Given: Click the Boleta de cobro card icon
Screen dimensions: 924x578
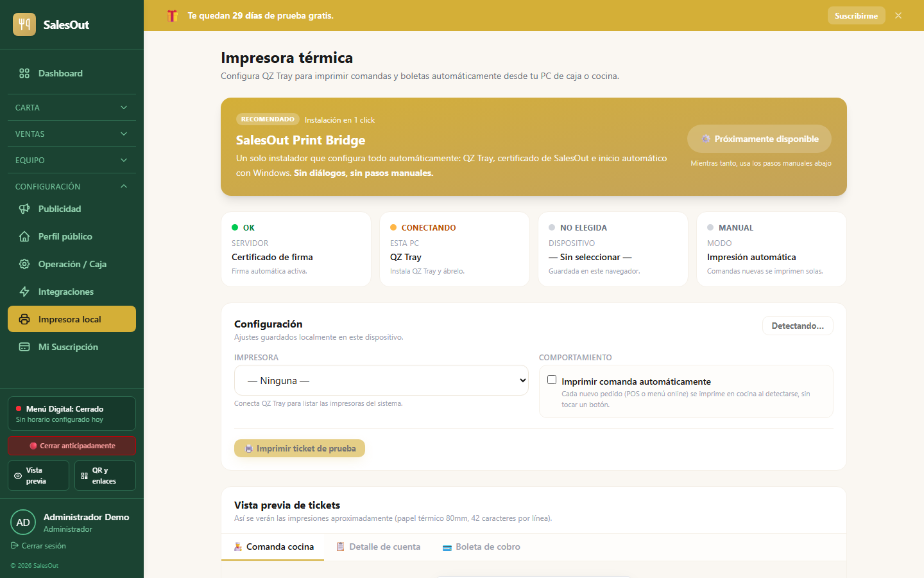Looking at the screenshot, I should 447,547.
